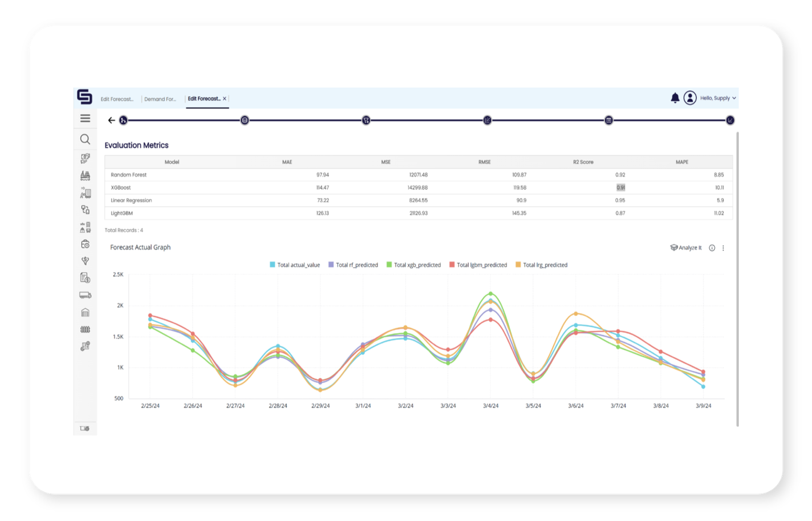Open the three-dot options menu near Analyze It
This screenshot has height=521, width=812.
click(723, 248)
